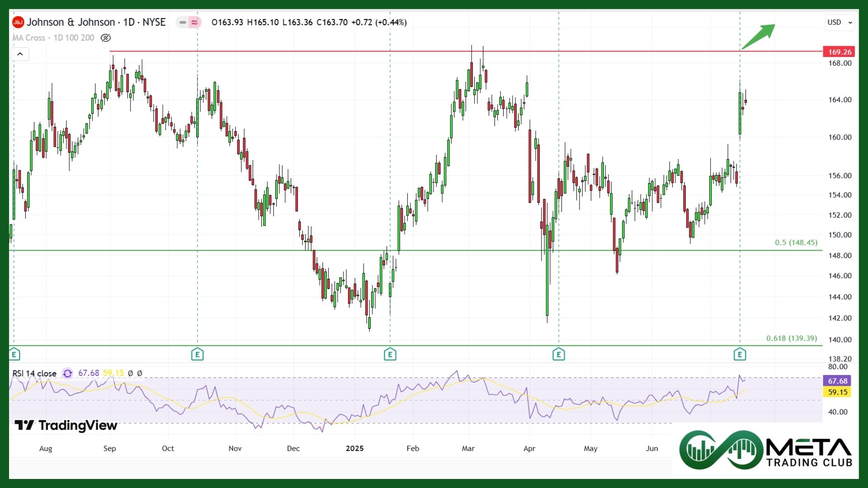Click the earnings E marker near late January
Screen dimensions: 868x488
coord(390,355)
